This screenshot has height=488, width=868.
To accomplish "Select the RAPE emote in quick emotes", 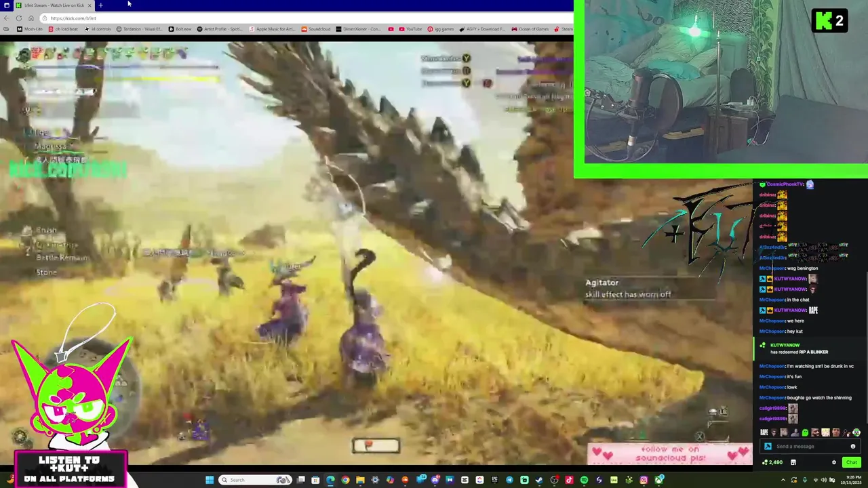I will tap(764, 432).
